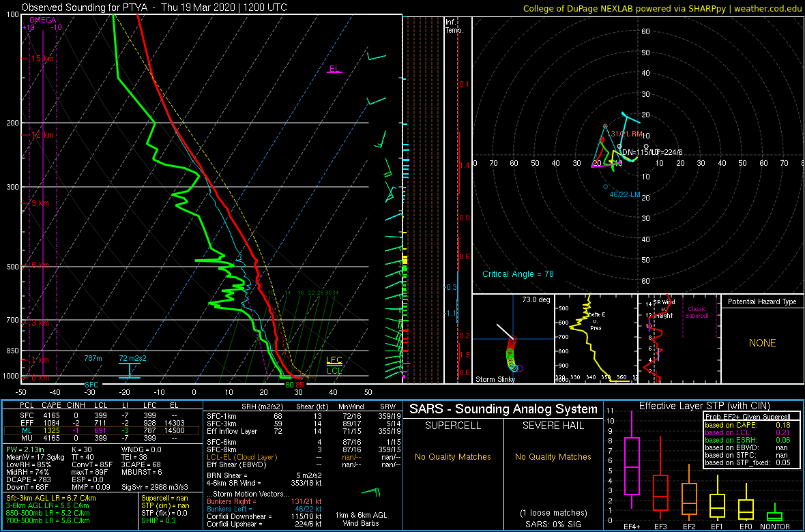The width and height of the screenshot is (805, 532).
Task: Click the 'SEVERE HAIL' column header
Action: (554, 426)
